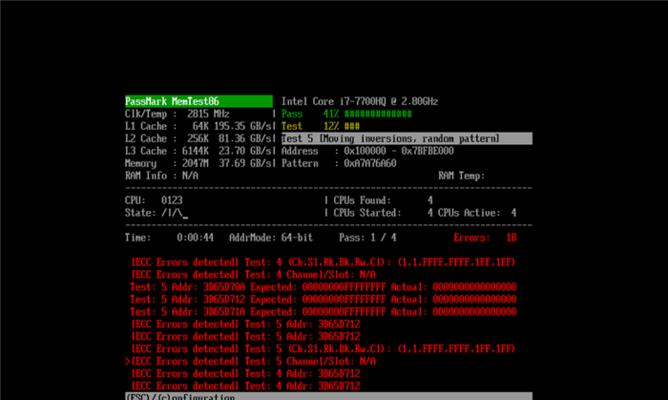Click the red 'Errors: 18' counter
The width and height of the screenshot is (668, 400).
[485, 237]
